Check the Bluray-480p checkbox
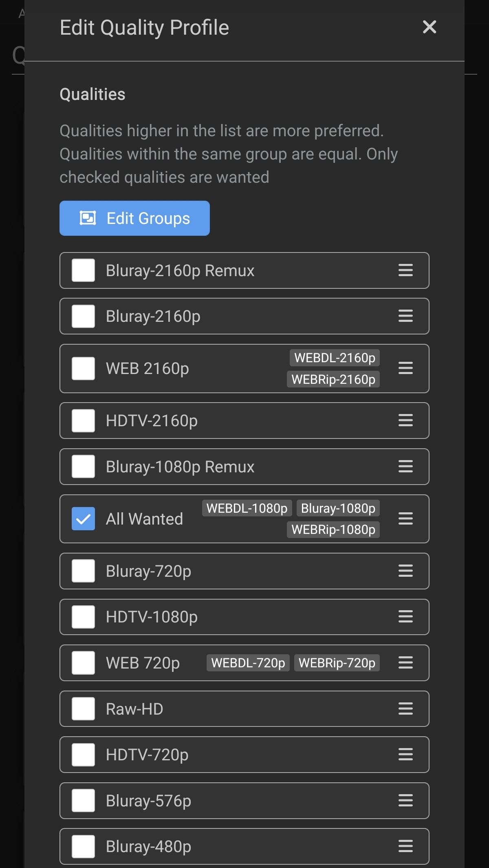Screen dimensions: 489x868 (84, 846)
